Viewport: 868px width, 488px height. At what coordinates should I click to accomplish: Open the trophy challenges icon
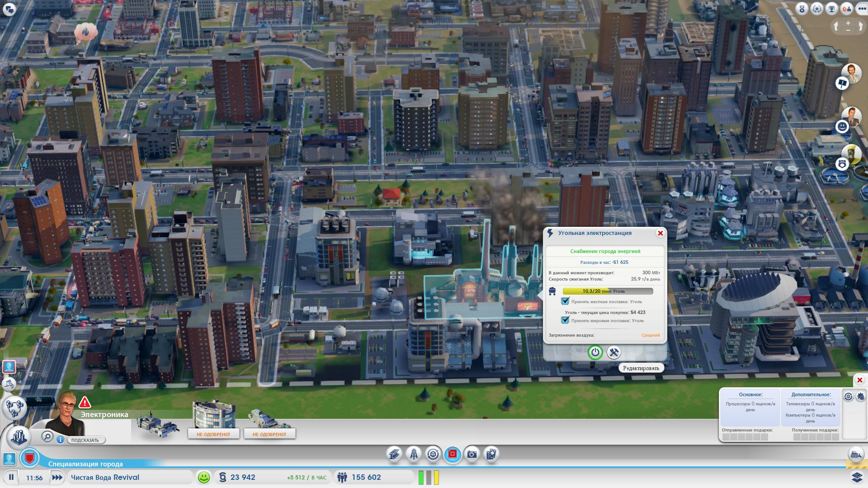[x=831, y=9]
